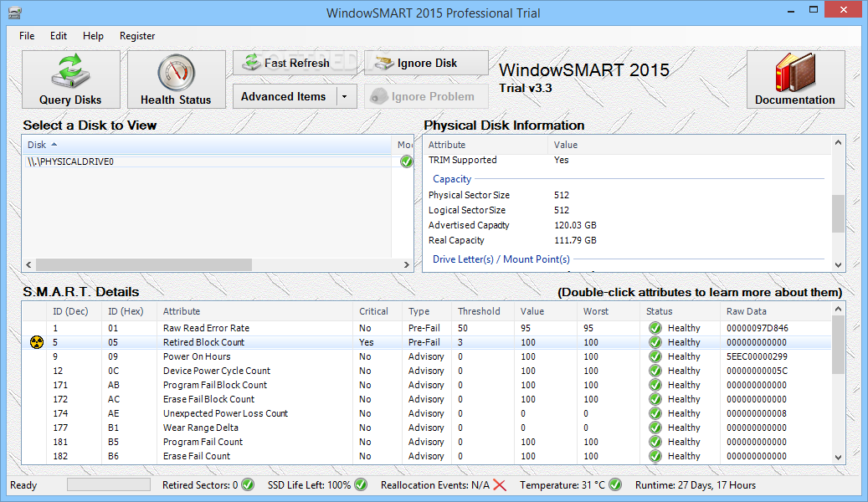Click the Healthy check icon for Raw Read Error Rate
Viewport: 868px width, 502px height.
click(x=655, y=328)
